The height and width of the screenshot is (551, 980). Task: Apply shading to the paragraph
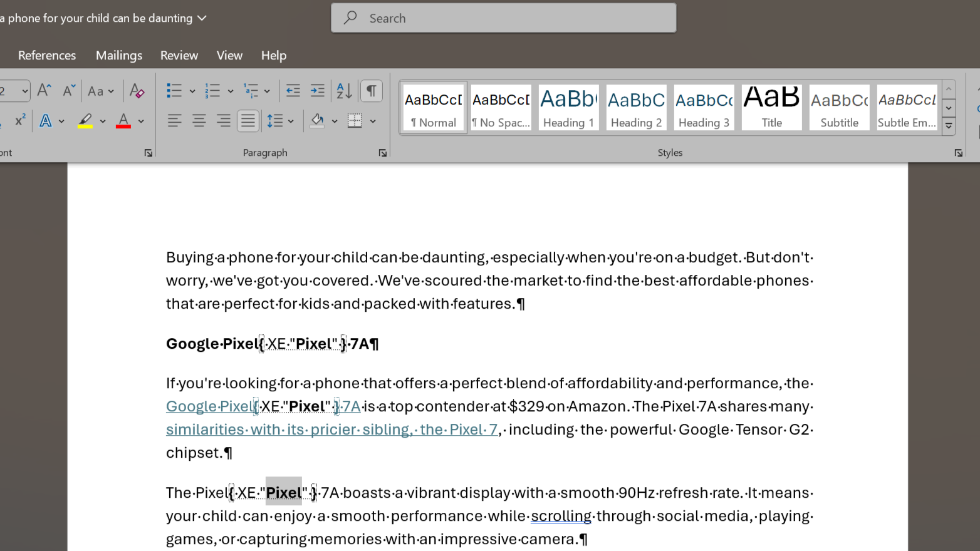coord(318,120)
